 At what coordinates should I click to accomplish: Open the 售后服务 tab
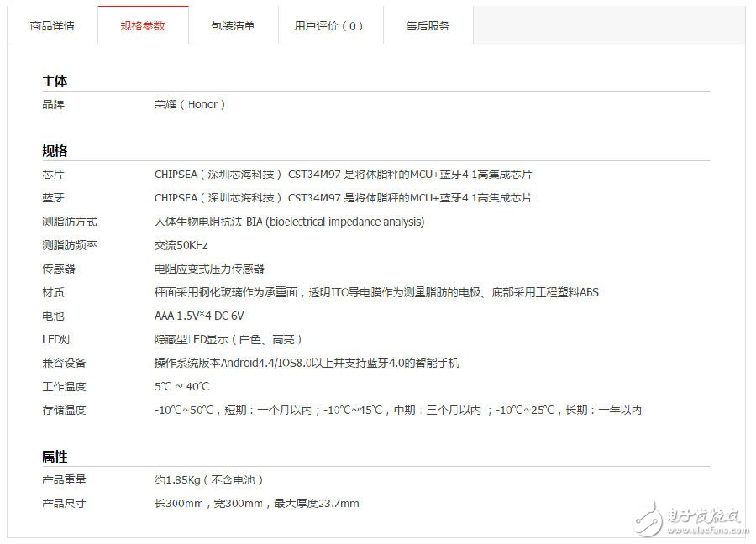[427, 25]
